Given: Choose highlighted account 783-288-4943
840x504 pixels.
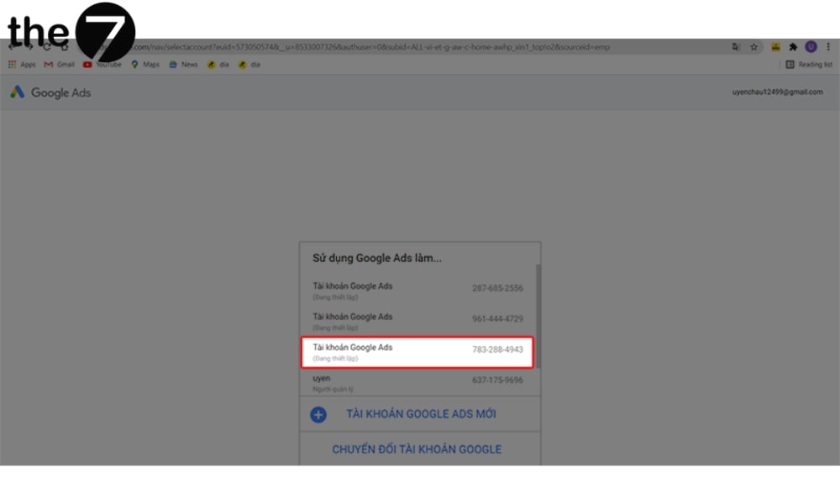Looking at the screenshot, I should pyautogui.click(x=417, y=352).
